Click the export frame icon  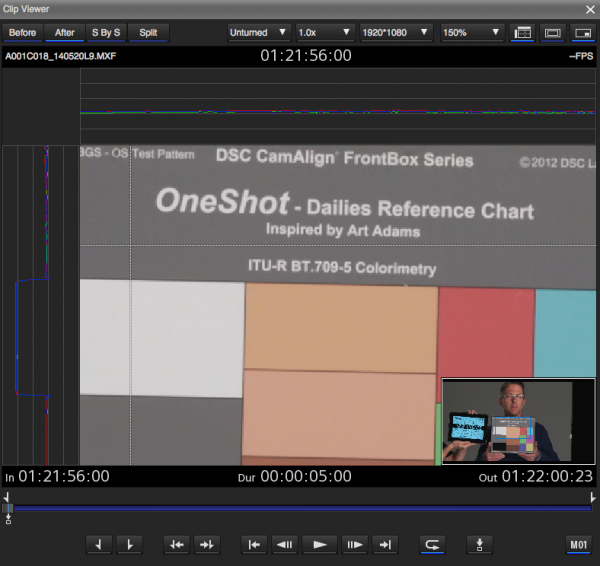click(480, 544)
